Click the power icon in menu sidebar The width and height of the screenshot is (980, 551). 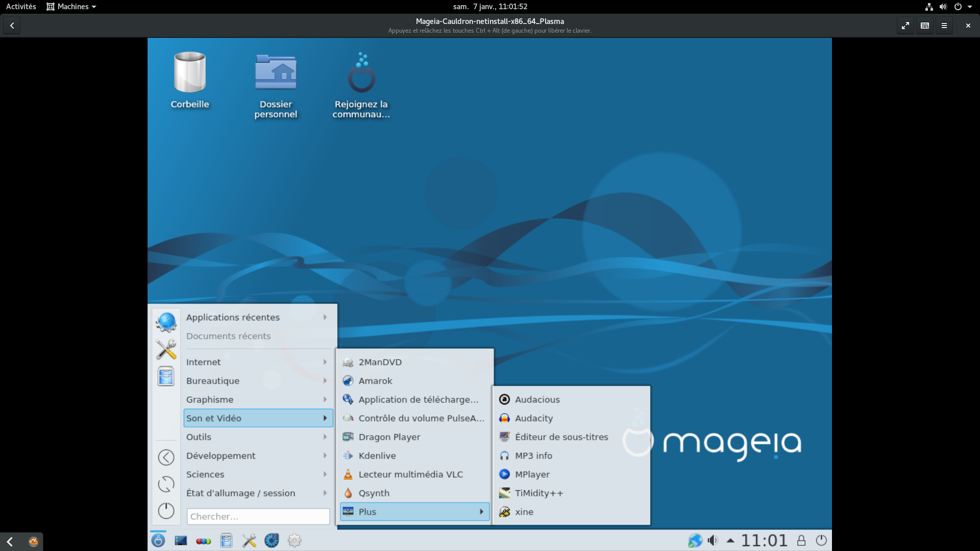click(166, 511)
